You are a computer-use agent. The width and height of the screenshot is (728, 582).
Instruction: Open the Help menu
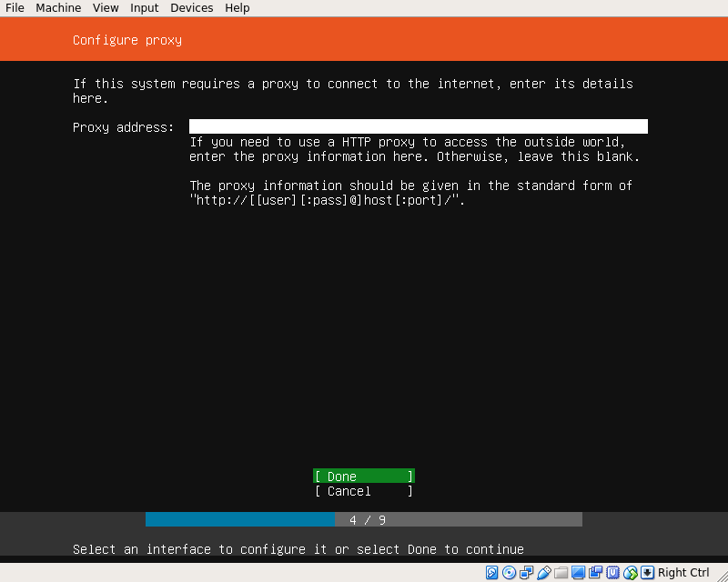click(x=238, y=8)
